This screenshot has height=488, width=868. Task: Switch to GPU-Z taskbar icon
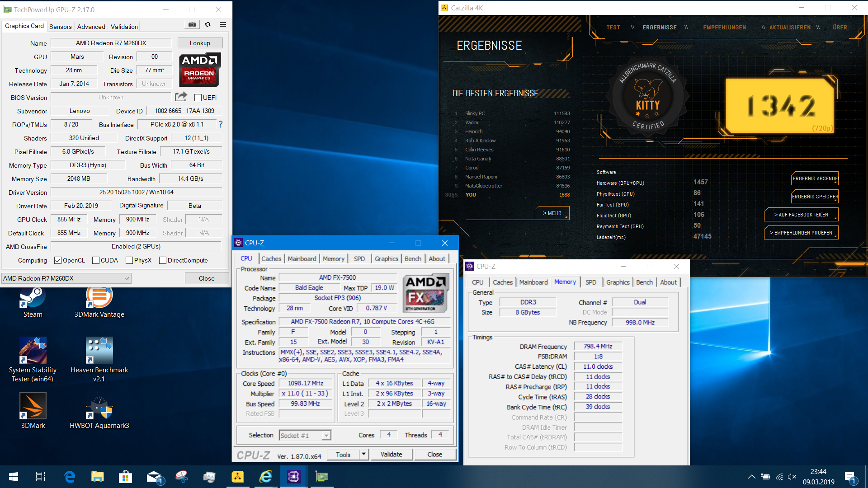321,477
